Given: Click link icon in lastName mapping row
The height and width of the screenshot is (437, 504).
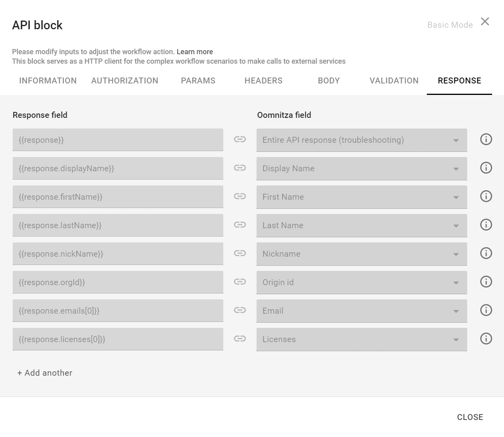Looking at the screenshot, I should (240, 225).
